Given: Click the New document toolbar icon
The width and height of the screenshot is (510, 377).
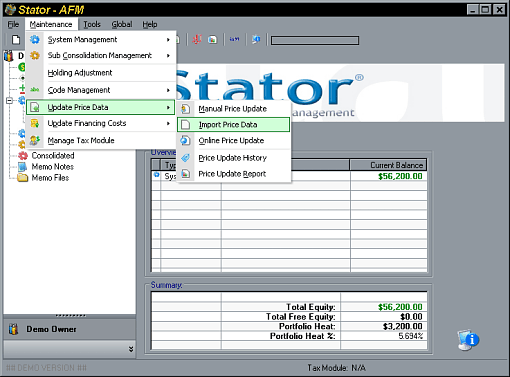Looking at the screenshot, I should click(16, 40).
